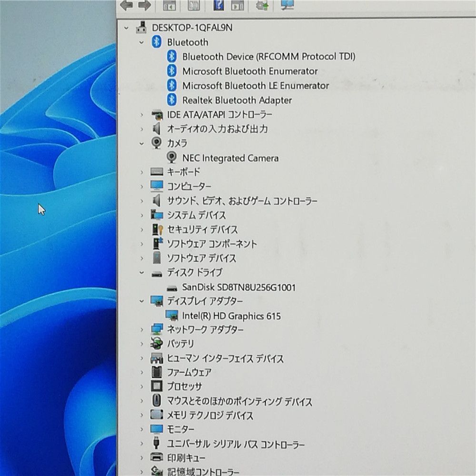Select Microsoft Bluetooth LE Enumerator entry

coord(256,86)
